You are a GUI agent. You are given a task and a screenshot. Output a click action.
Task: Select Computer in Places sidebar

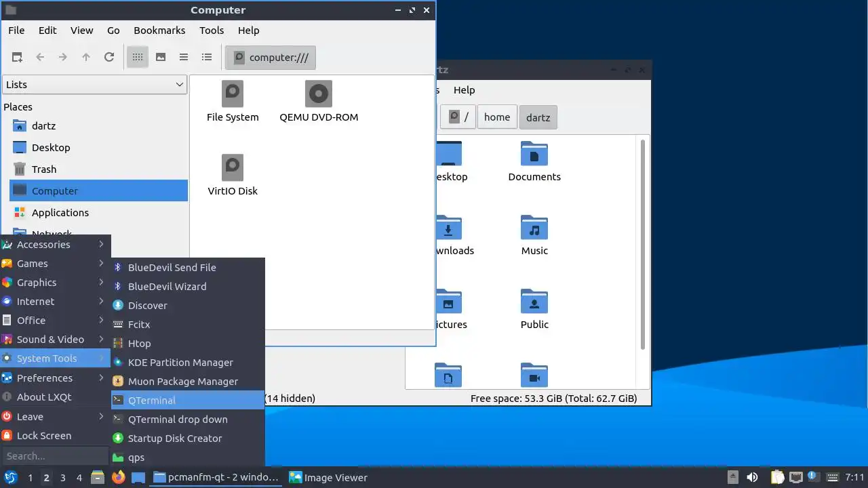[98, 191]
